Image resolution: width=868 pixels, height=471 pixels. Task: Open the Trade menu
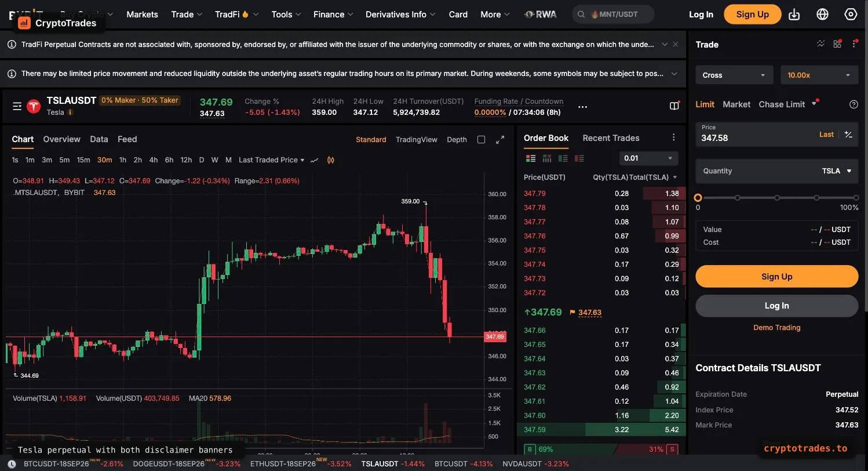click(x=187, y=15)
